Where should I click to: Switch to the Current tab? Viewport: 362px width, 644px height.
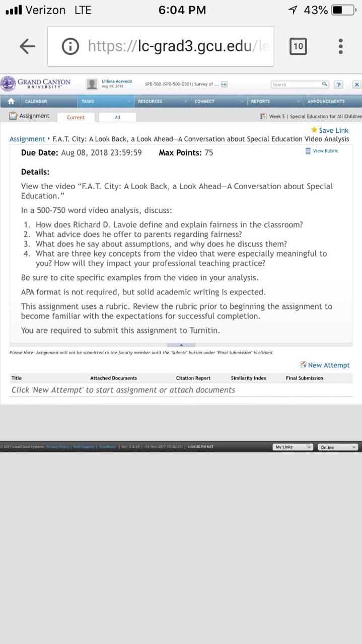coord(76,117)
